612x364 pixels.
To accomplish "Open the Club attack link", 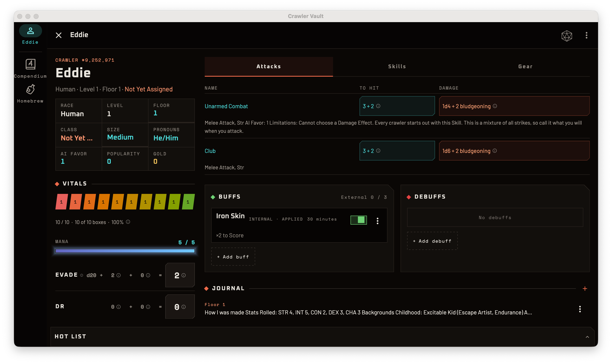I will tap(210, 151).
